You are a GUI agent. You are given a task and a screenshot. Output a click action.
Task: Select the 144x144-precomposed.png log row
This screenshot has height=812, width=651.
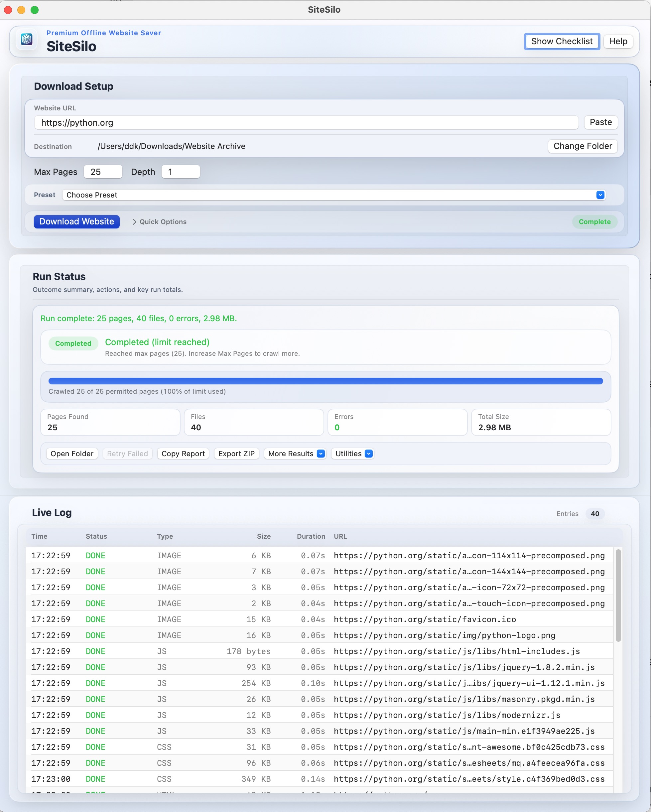click(x=319, y=571)
